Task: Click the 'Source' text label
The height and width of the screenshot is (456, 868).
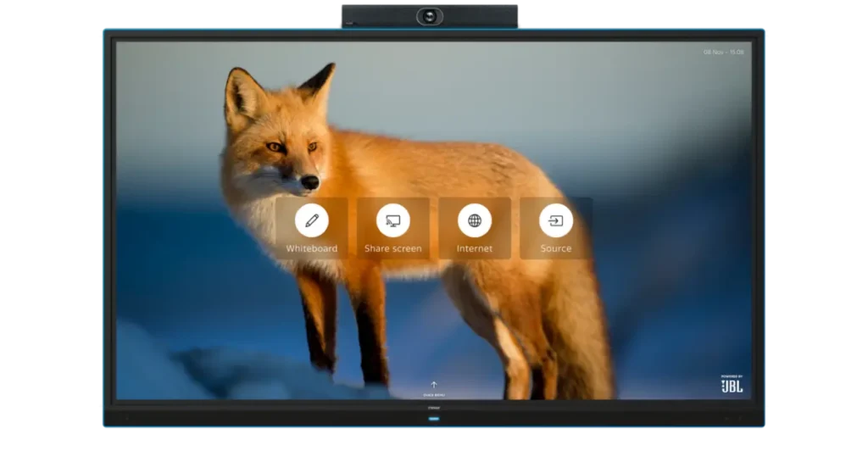Action: pos(556,249)
